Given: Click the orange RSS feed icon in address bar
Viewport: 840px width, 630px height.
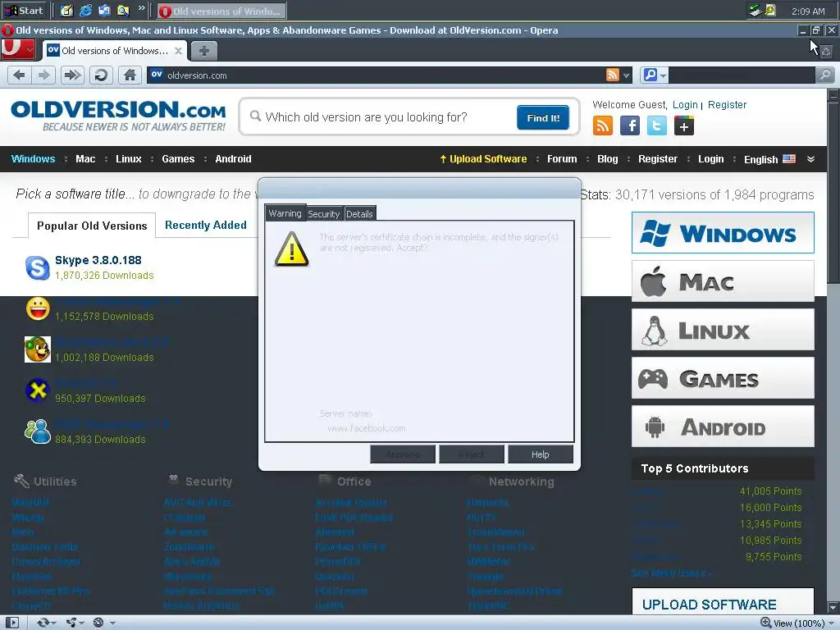Looking at the screenshot, I should point(612,75).
